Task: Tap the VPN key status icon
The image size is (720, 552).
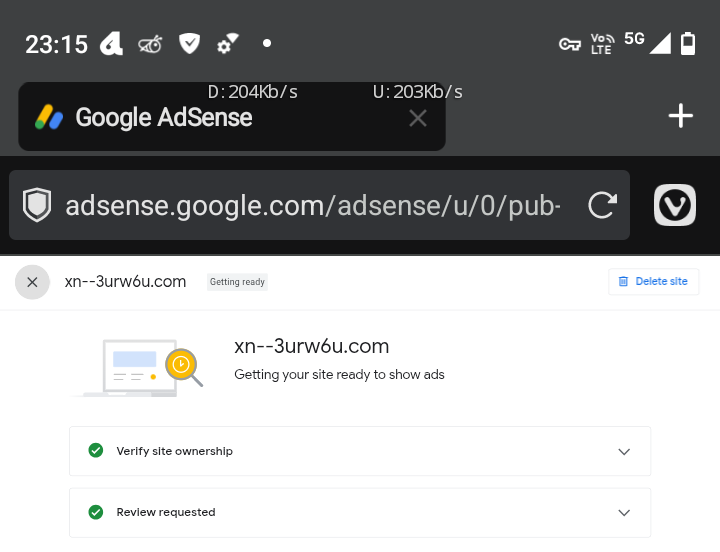Action: (x=570, y=44)
